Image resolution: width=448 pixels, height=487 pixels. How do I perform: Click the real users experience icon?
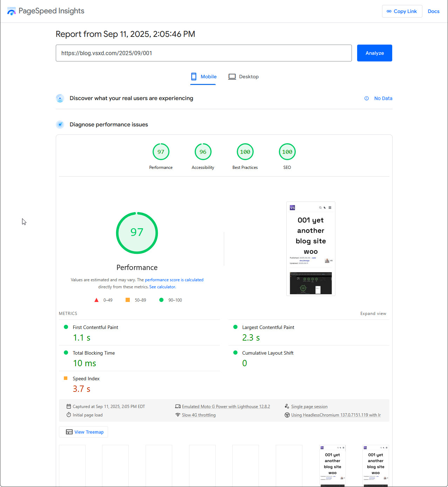click(60, 98)
